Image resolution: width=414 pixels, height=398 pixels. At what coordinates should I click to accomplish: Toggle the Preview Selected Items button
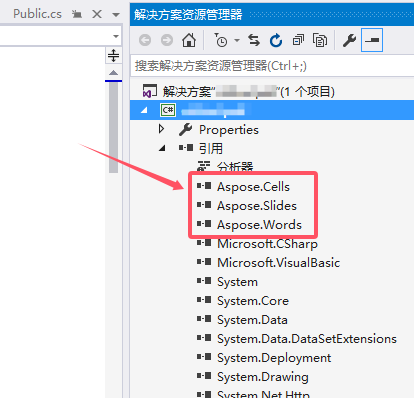pyautogui.click(x=372, y=40)
